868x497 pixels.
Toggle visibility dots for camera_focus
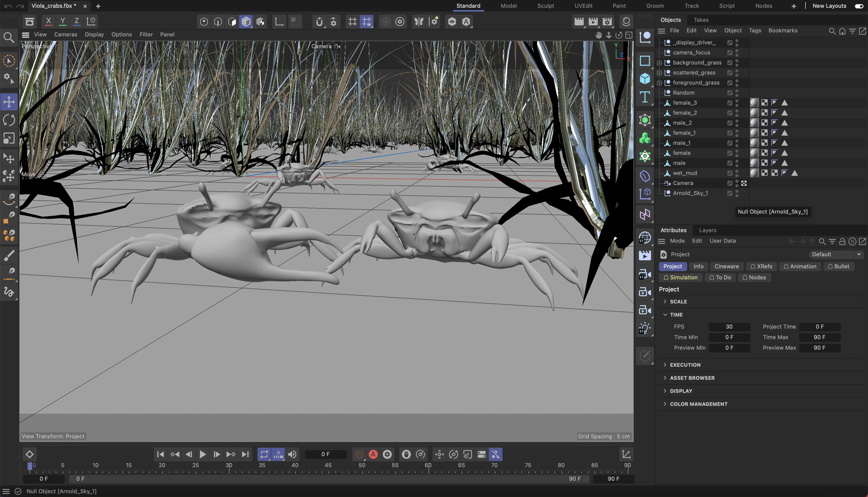point(737,52)
